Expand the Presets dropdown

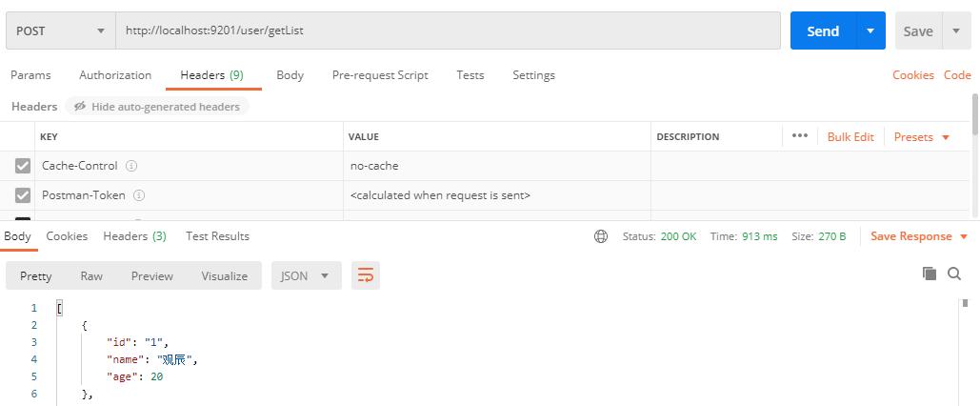[x=922, y=137]
